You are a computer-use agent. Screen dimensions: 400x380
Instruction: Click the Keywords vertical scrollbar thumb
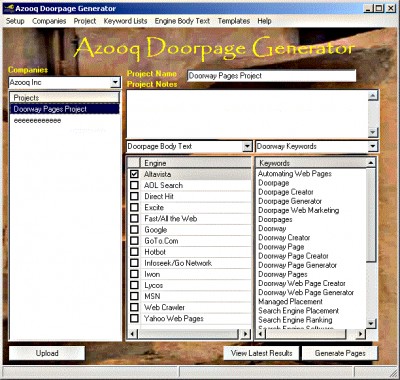click(x=371, y=215)
